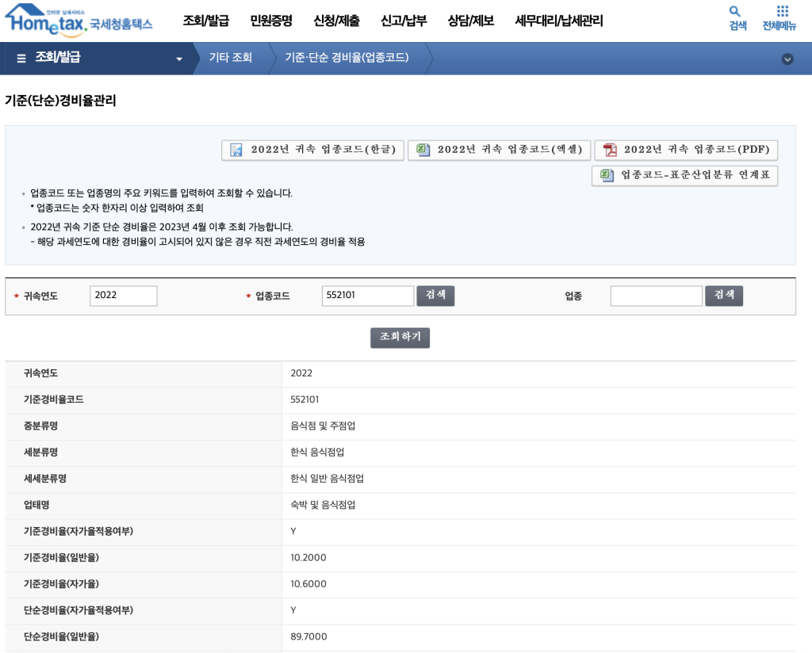Click the 전체메뉴 grid icon
This screenshot has width=812, height=653.
[x=782, y=12]
